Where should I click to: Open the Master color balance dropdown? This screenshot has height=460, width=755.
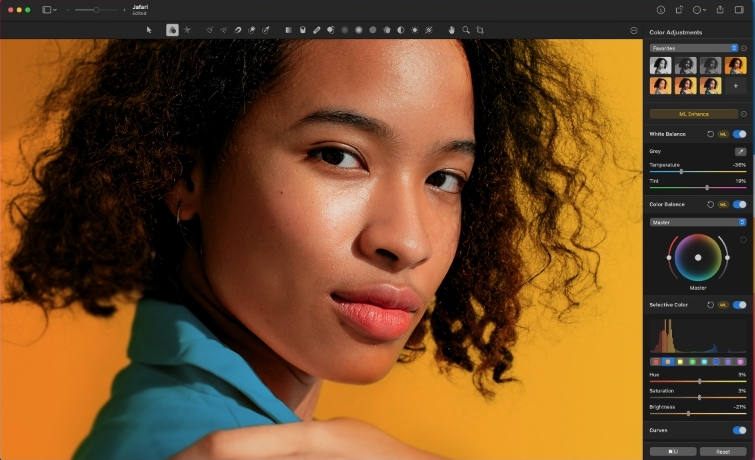[698, 222]
